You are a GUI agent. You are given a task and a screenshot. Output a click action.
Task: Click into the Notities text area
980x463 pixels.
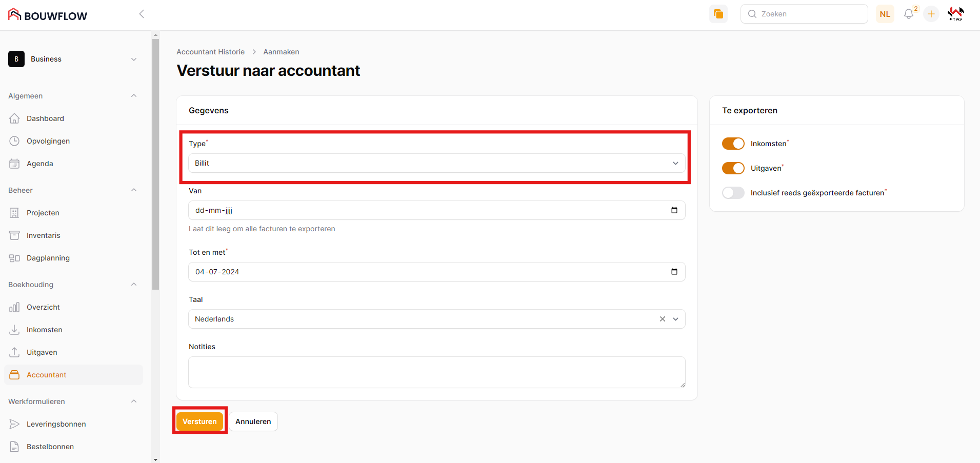tap(436, 372)
